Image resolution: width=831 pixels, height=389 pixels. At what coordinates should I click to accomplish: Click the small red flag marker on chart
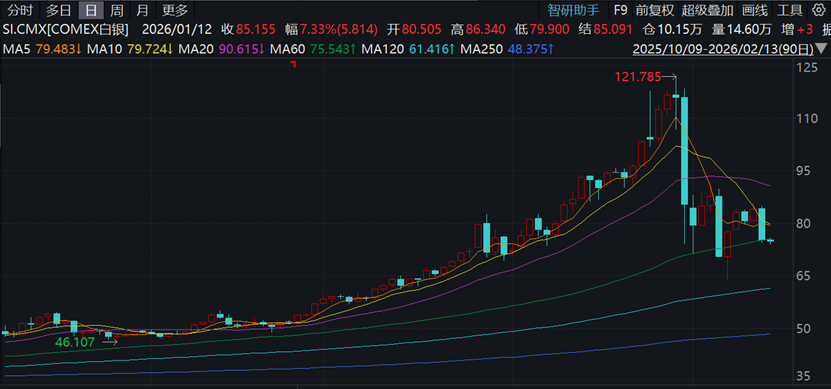click(293, 64)
